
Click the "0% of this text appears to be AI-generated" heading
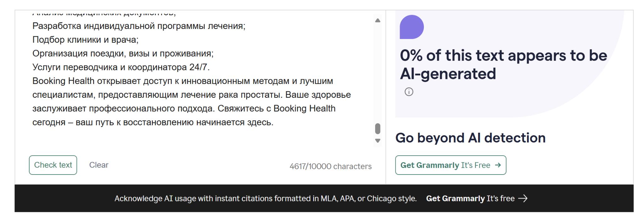503,64
